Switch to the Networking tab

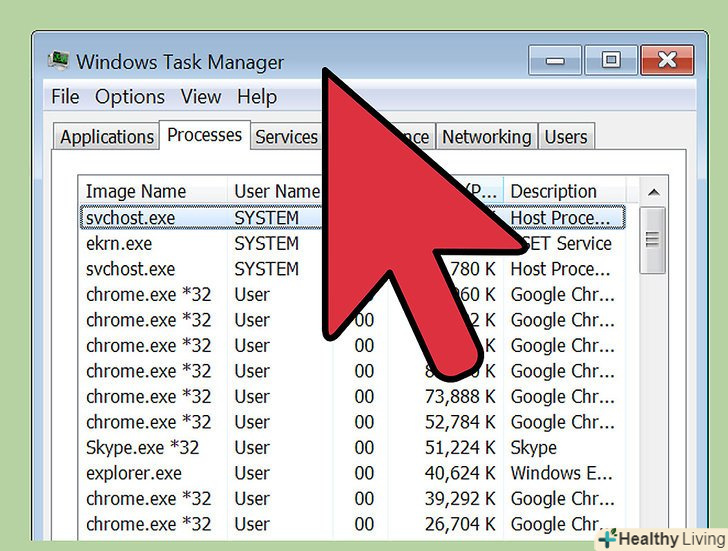[486, 136]
